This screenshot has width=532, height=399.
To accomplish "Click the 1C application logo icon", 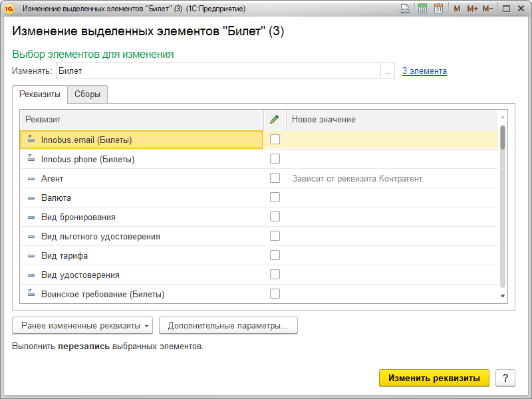I will (x=11, y=9).
